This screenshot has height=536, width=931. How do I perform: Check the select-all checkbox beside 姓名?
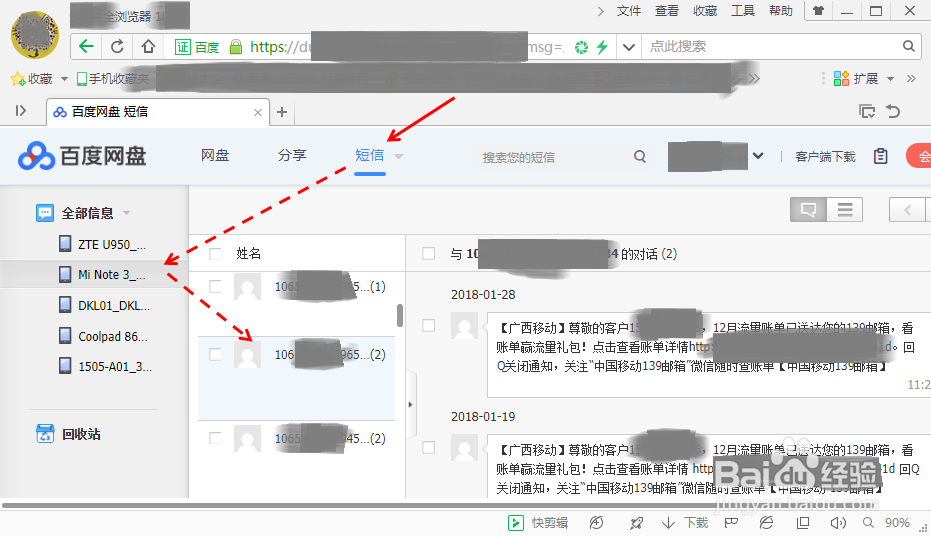coord(216,253)
